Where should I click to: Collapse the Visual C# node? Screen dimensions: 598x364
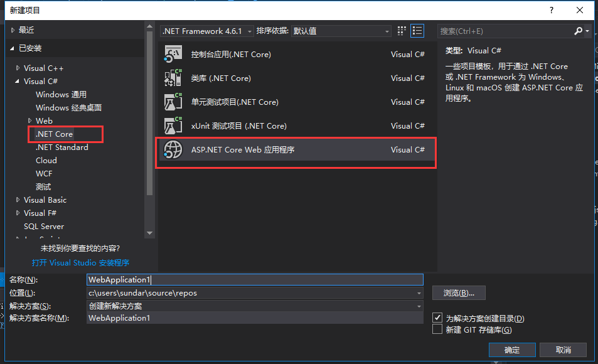coord(17,81)
